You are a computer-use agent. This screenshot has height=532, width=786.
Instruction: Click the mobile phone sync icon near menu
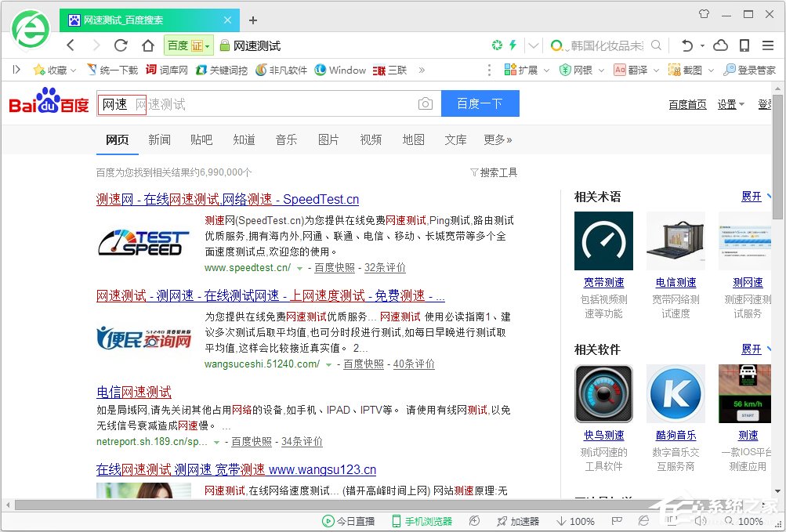coord(744,45)
